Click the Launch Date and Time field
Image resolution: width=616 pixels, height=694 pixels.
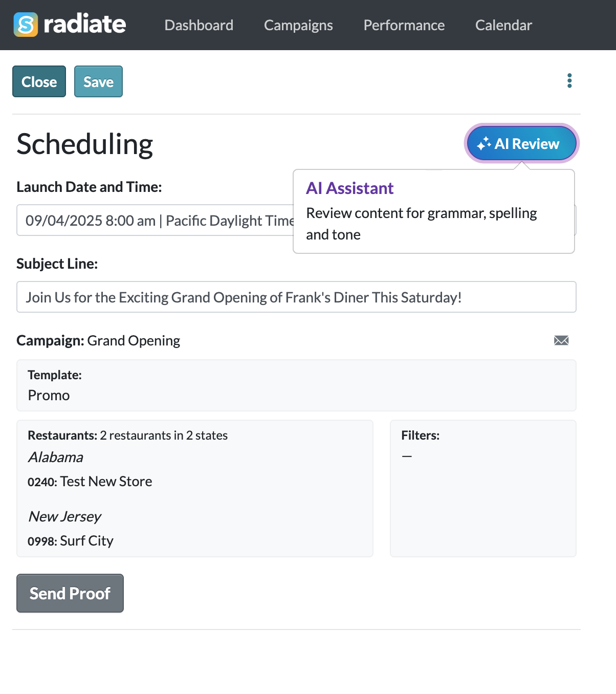click(x=153, y=221)
